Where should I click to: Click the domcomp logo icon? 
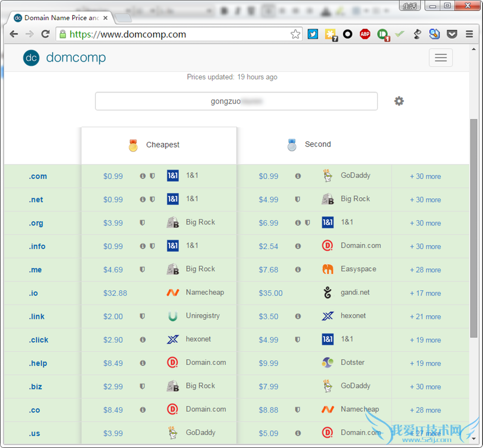tap(31, 58)
